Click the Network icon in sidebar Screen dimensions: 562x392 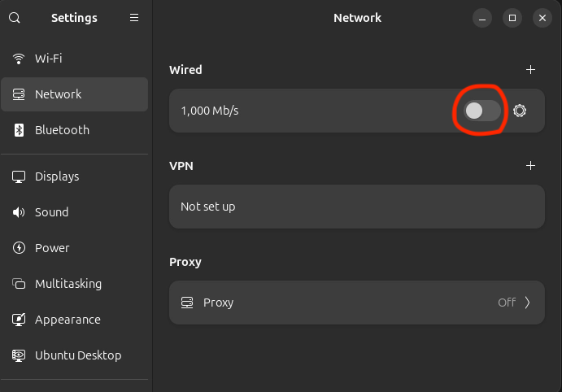coord(19,94)
